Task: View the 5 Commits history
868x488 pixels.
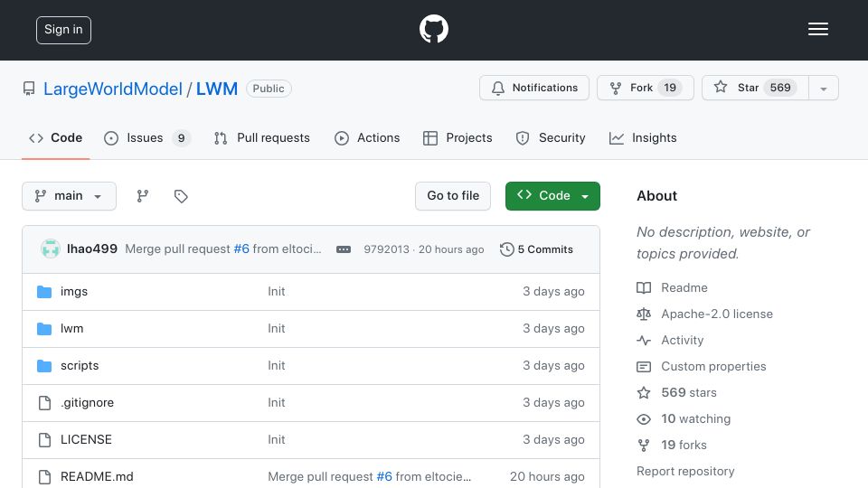Action: [536, 249]
